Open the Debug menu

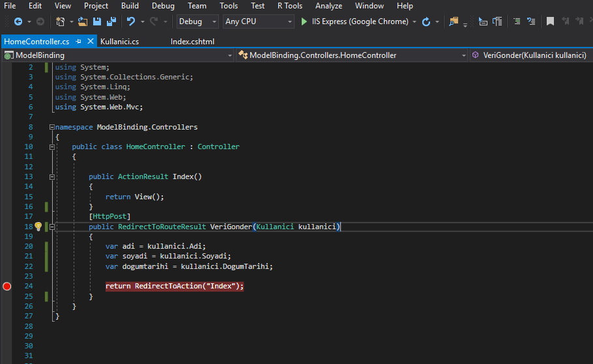163,6
